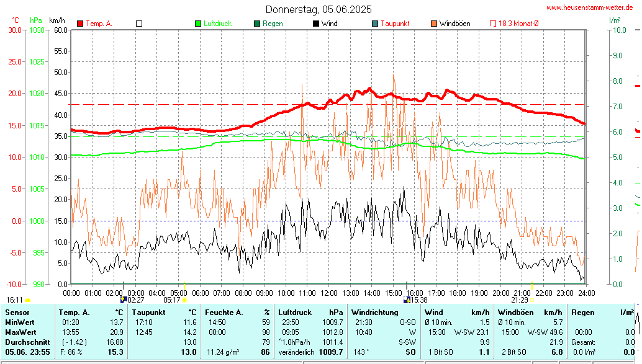642x364 pixels.
Task: Click the black Wind legend square
Action: point(316,24)
